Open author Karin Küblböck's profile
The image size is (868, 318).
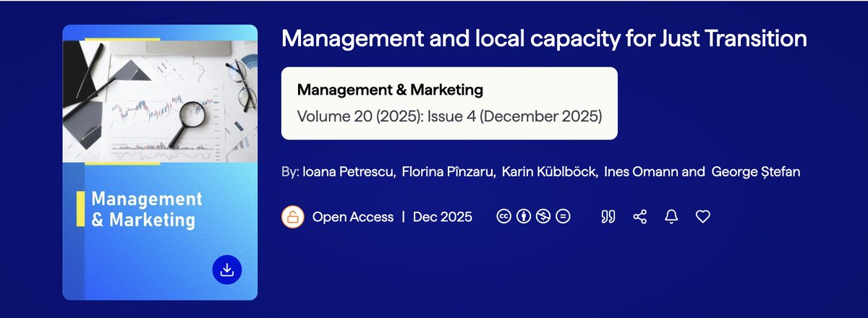[550, 173]
